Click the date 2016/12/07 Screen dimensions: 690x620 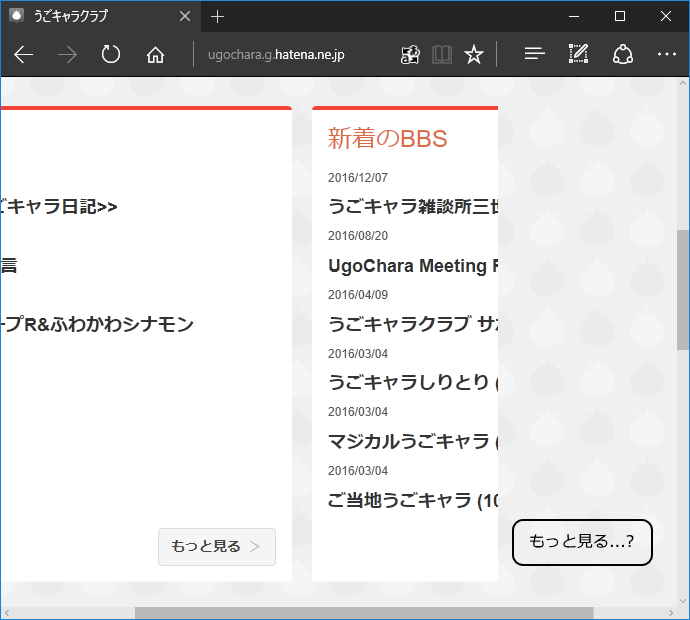tap(358, 178)
